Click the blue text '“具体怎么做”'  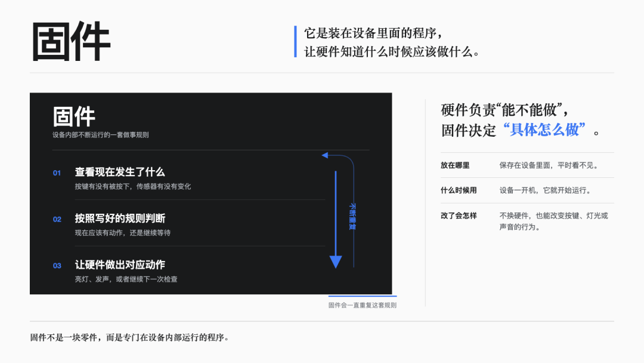[544, 130]
